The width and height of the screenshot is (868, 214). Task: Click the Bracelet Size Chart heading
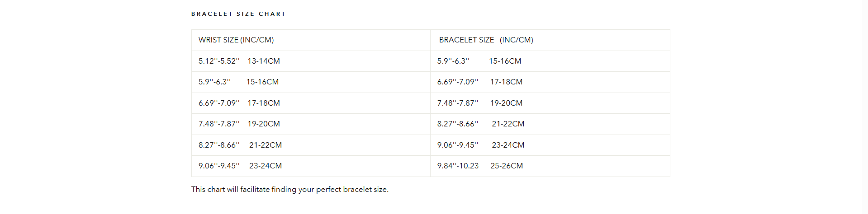238,14
